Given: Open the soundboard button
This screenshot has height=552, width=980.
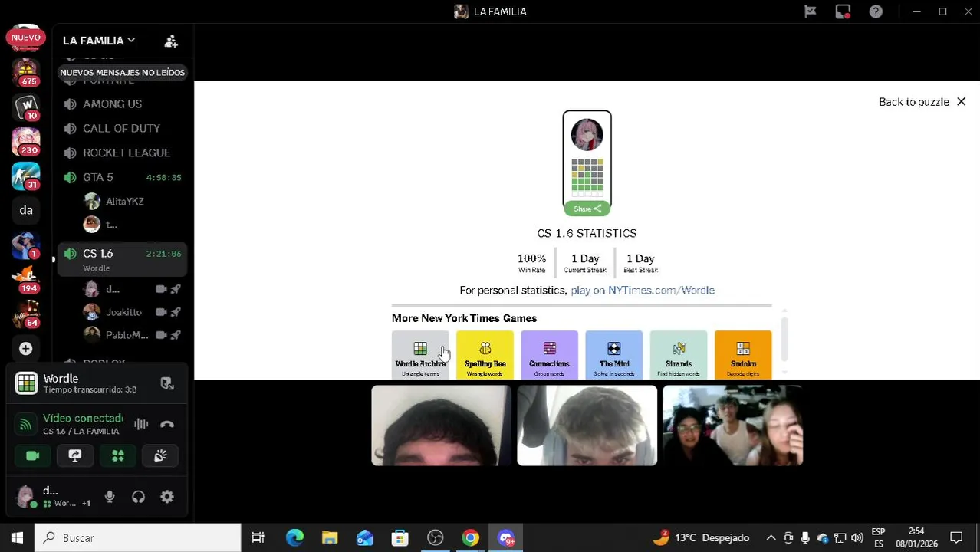Looking at the screenshot, I should point(160,455).
